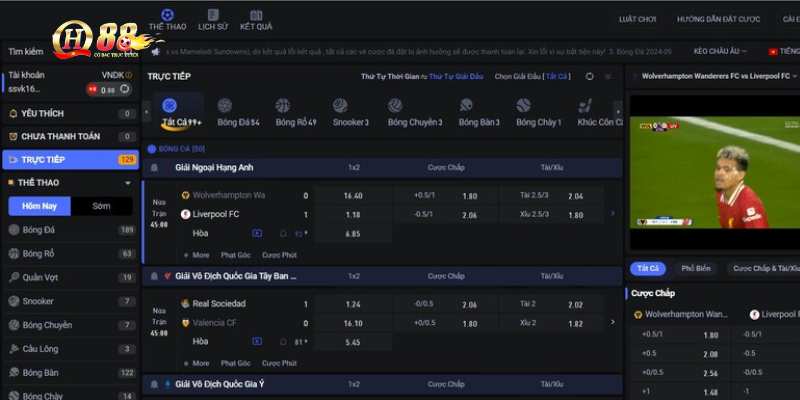Viewport: 800px width, 400px height.
Task: Open the Thể Thao sports tab
Action: pyautogui.click(x=167, y=20)
